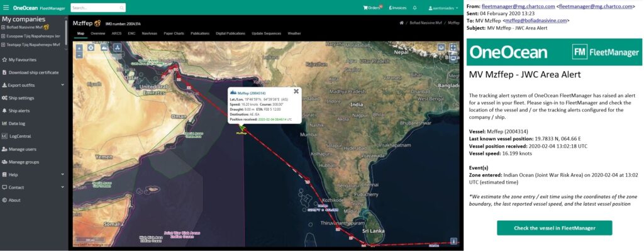The image size is (644, 251).
Task: Open the Orders cart
Action: [372, 8]
